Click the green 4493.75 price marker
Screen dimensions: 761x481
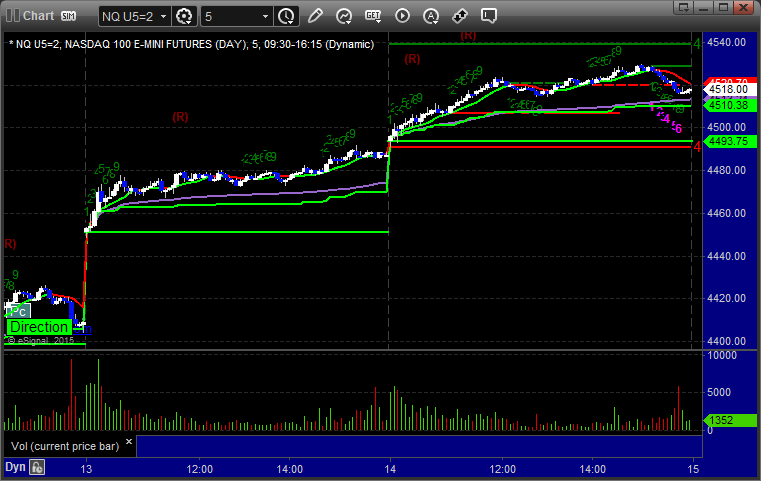[729, 141]
